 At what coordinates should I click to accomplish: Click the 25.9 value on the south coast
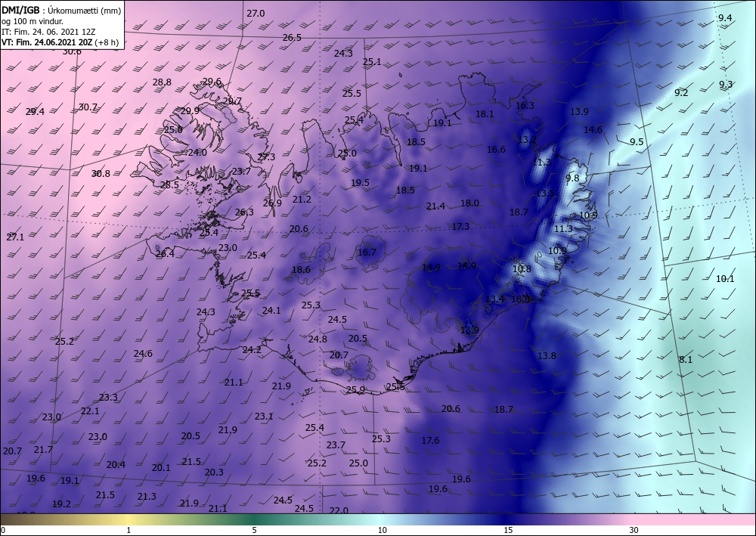tap(355, 390)
